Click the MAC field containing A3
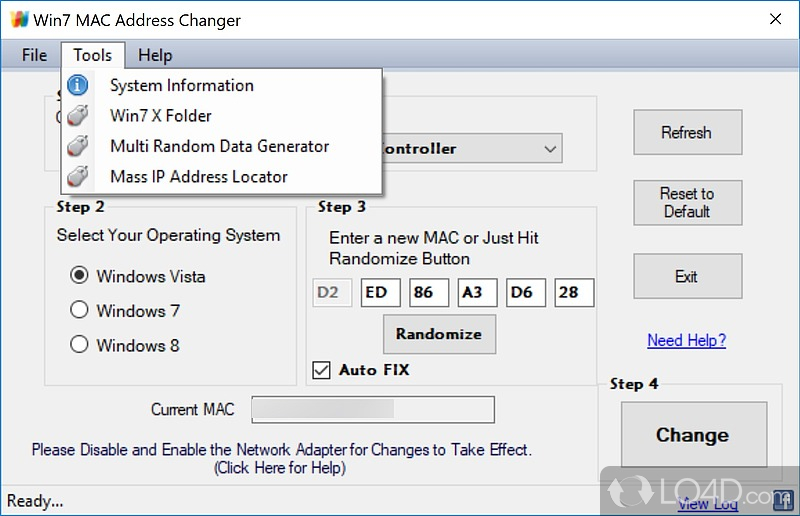800x516 pixels. click(x=478, y=292)
